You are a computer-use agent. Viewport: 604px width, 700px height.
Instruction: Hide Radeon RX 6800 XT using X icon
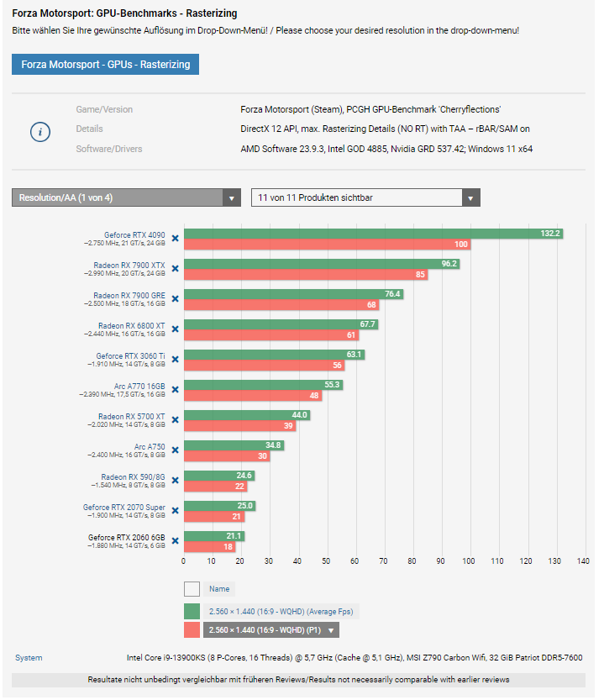click(176, 329)
